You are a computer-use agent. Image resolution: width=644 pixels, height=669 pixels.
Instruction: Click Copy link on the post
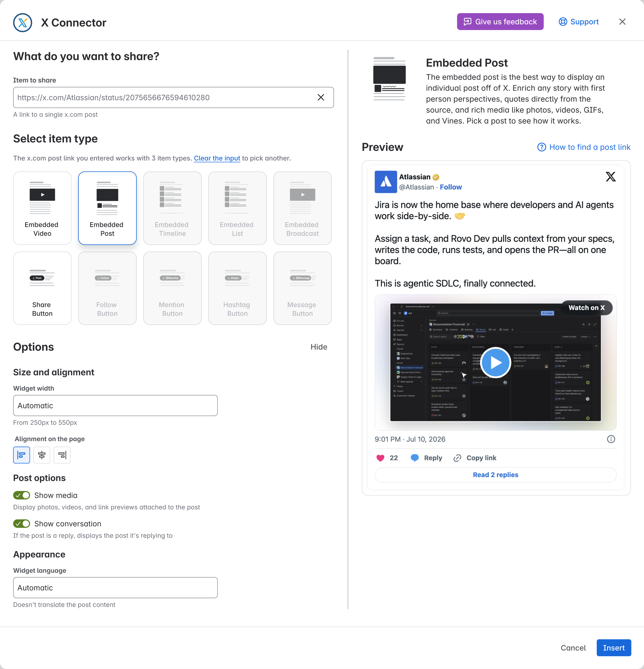(x=475, y=458)
